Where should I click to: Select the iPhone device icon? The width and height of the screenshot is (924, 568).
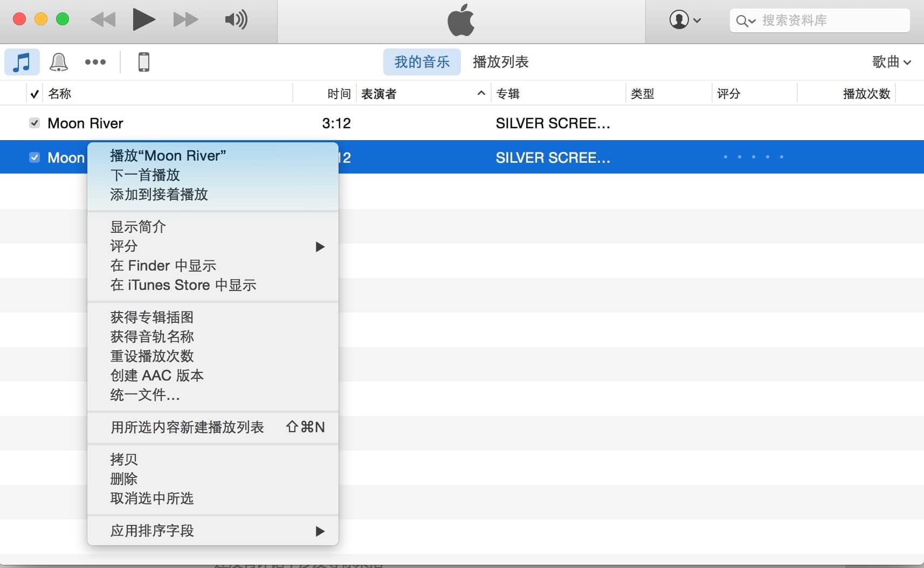coord(143,62)
